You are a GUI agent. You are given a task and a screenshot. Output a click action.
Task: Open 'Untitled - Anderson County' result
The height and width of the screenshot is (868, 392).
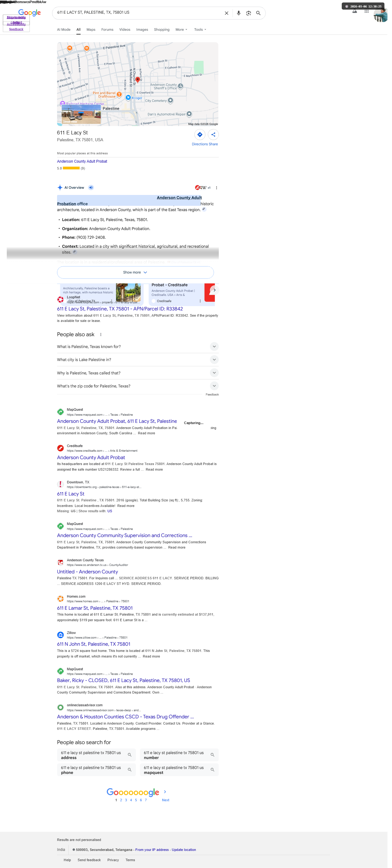(x=87, y=572)
